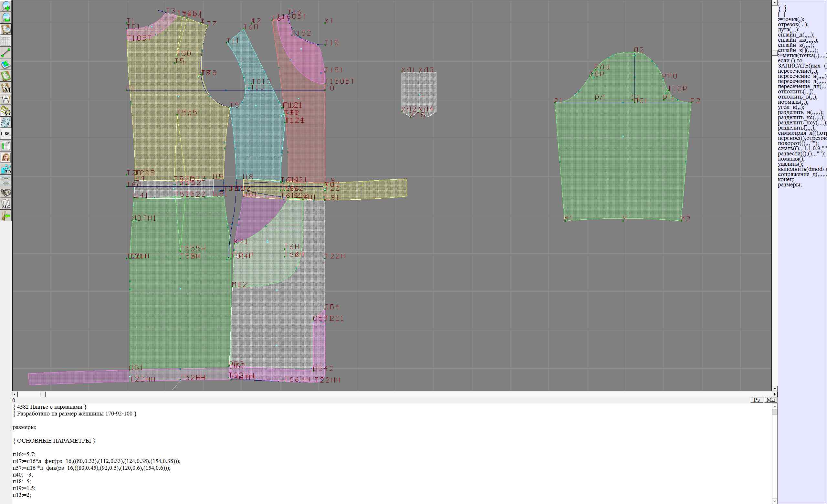
Task: Select the green line segment tool
Action: pos(6,53)
